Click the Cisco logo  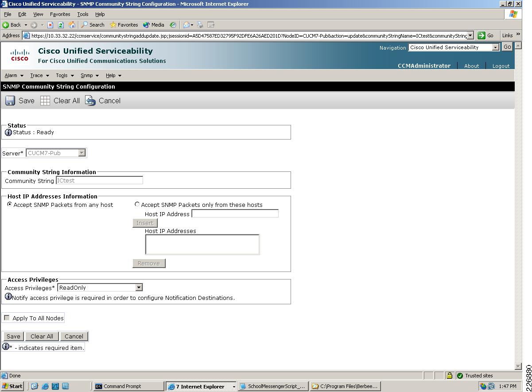[x=20, y=55]
